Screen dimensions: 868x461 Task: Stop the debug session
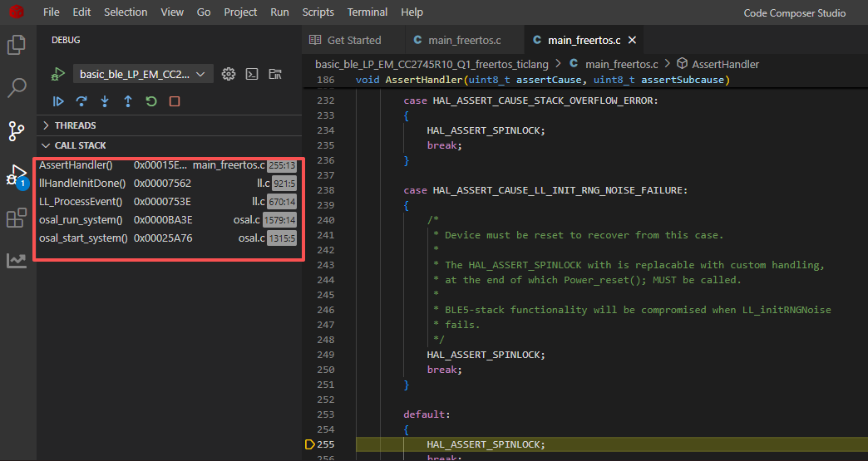coord(175,101)
